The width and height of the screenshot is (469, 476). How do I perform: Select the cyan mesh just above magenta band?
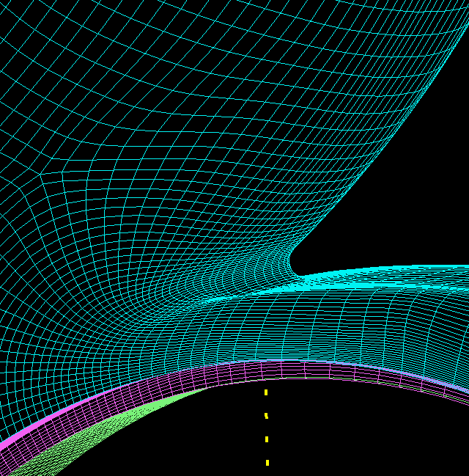220,345
